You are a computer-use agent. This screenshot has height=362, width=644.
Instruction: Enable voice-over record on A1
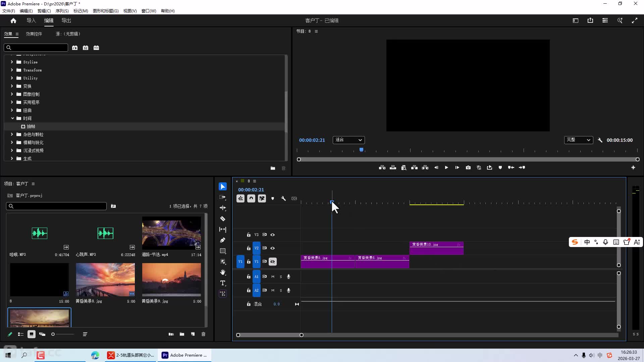[x=288, y=277]
